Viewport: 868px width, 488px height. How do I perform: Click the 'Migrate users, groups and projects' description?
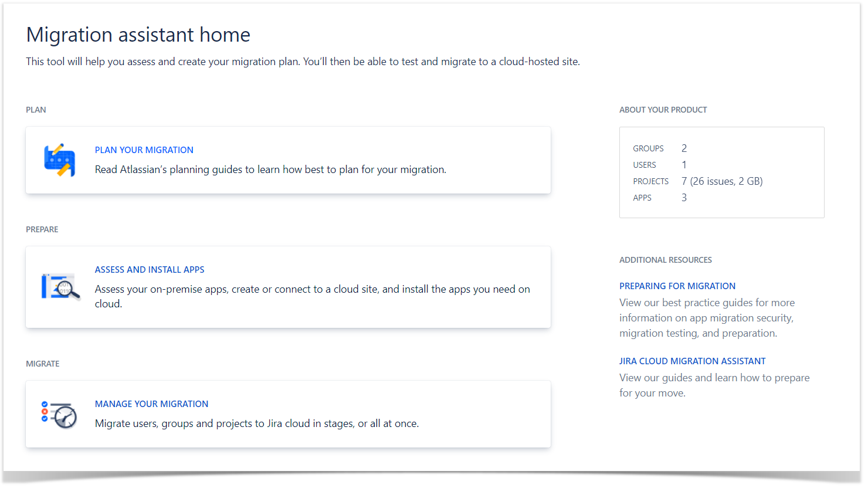[257, 423]
